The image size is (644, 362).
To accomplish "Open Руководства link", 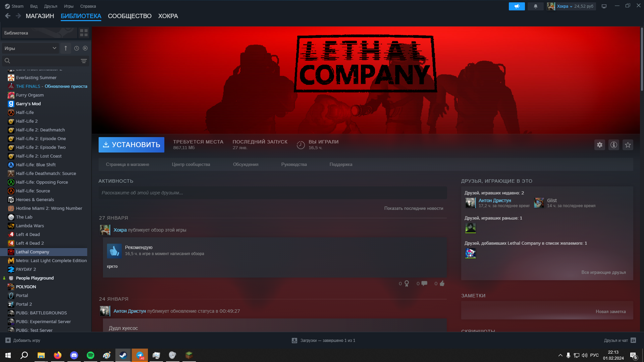I will pos(294,165).
